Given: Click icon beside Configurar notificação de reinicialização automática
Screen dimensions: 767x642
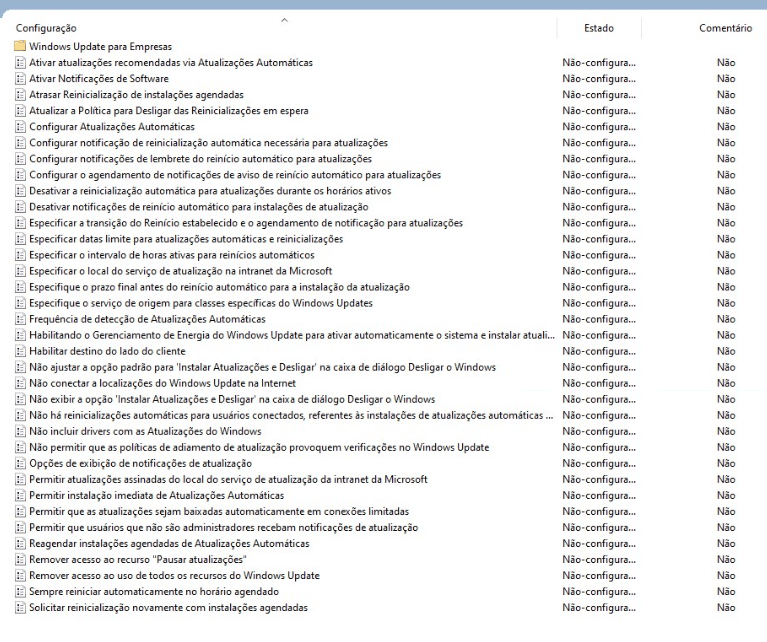Looking at the screenshot, I should click(20, 142).
